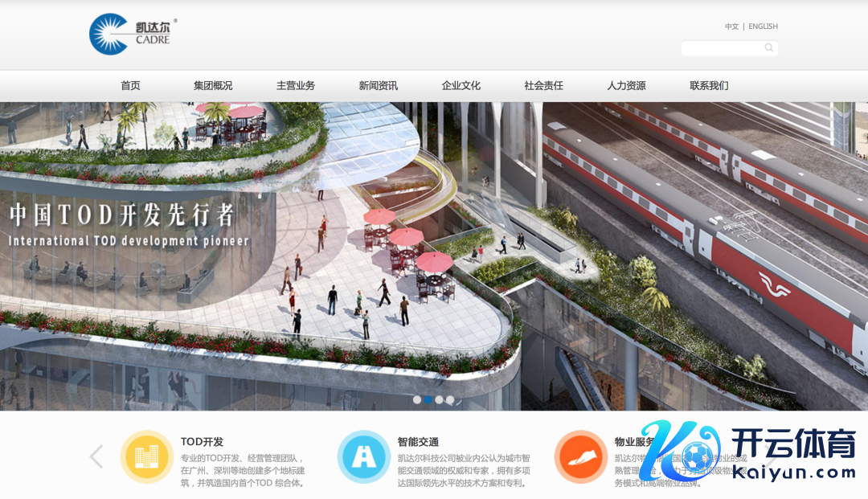Expand the 新闻资讯 navigation menu
The image size is (868, 499).
click(x=379, y=86)
